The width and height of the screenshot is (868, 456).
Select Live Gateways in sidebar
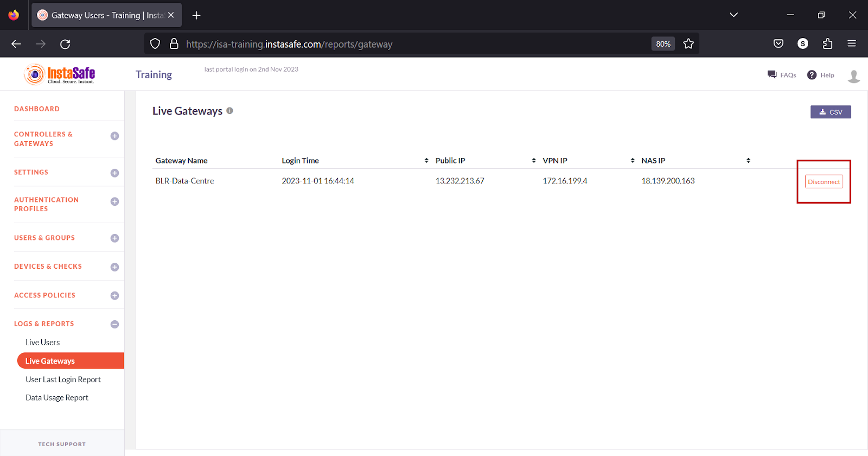(71, 361)
